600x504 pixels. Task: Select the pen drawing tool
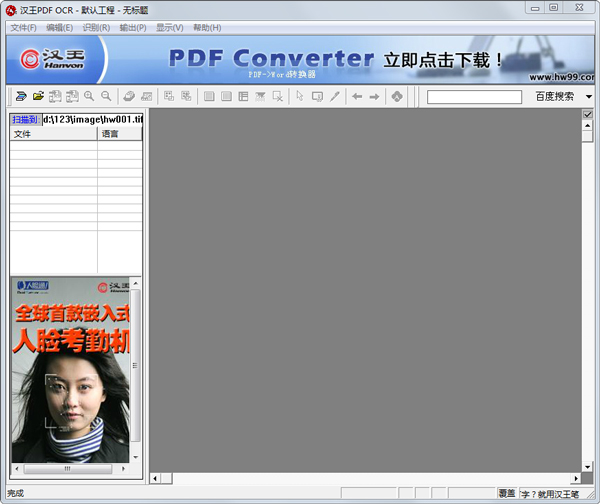pos(335,96)
